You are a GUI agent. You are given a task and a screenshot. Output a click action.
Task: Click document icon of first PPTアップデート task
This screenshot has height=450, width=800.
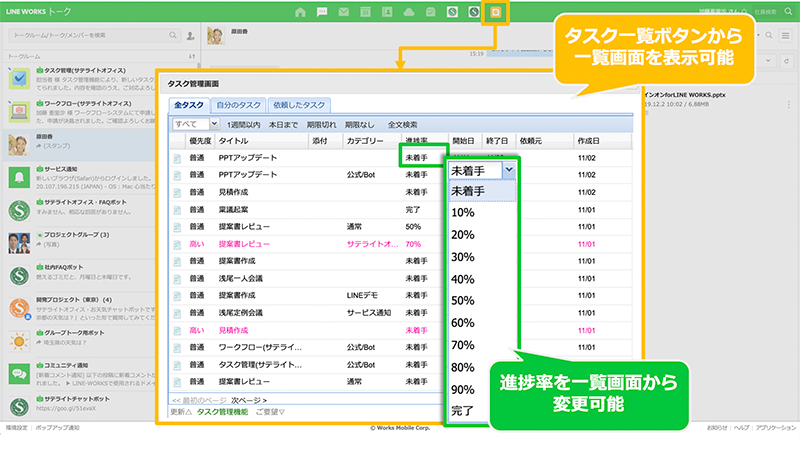click(178, 158)
